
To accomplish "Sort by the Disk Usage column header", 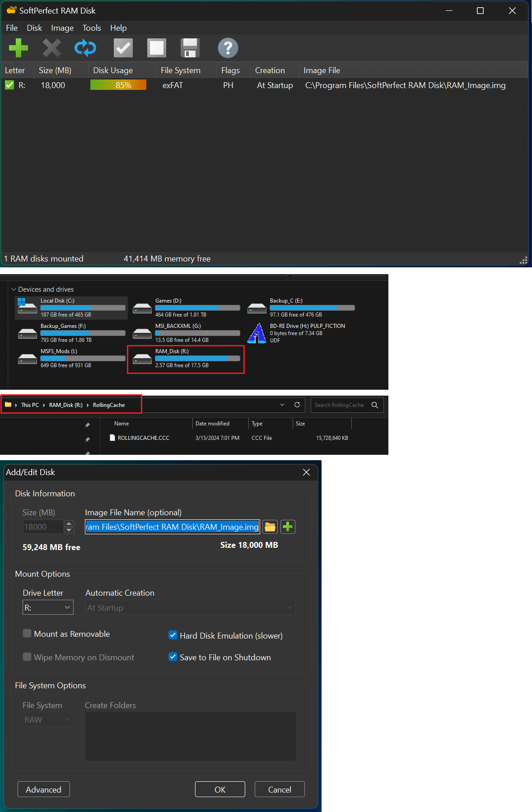I will pos(123,70).
